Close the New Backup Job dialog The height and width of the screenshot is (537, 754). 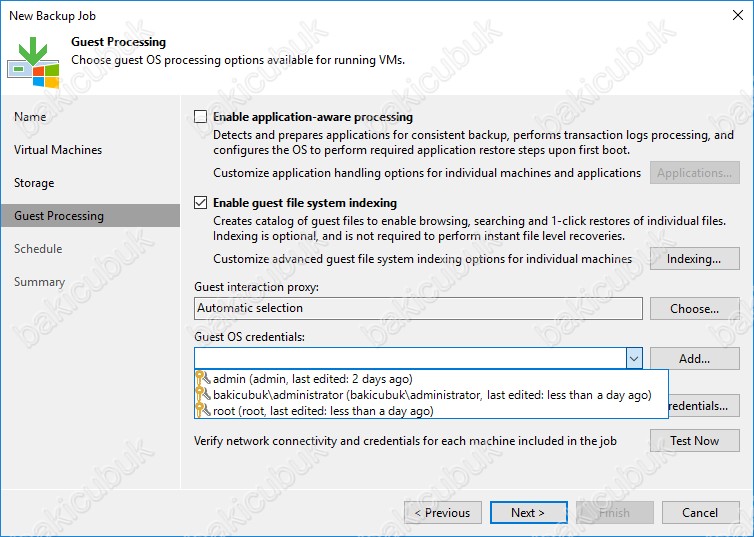738,15
